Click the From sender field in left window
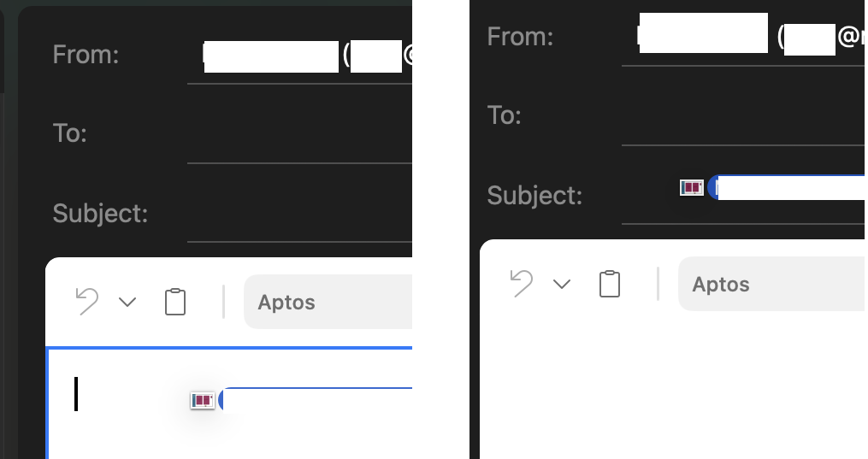The width and height of the screenshot is (868, 459). click(x=299, y=56)
